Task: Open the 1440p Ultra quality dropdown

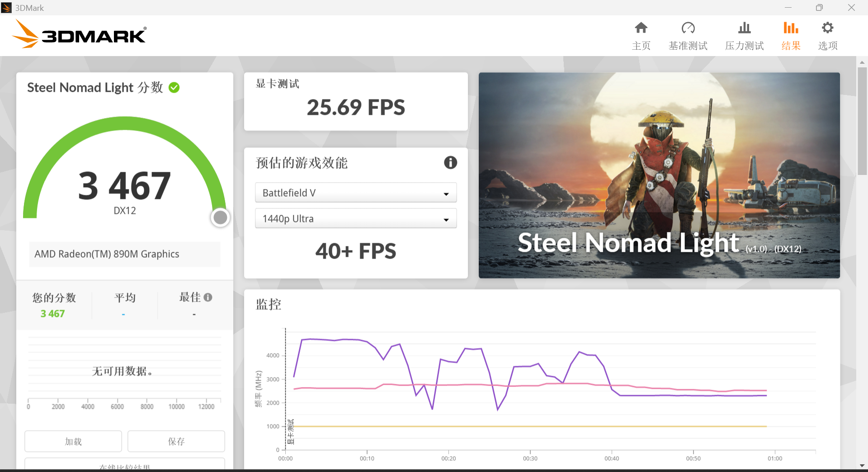Action: tap(356, 218)
